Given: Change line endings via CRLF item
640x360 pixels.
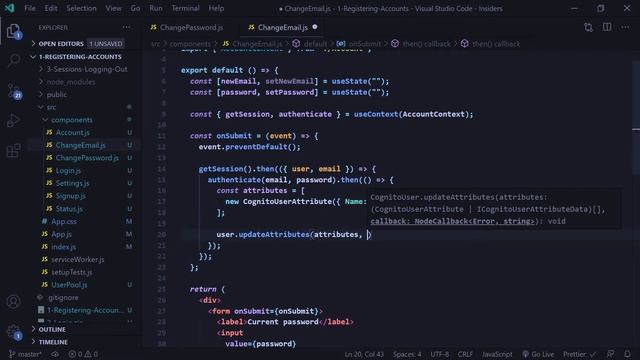Looking at the screenshot, I should coord(465,354).
